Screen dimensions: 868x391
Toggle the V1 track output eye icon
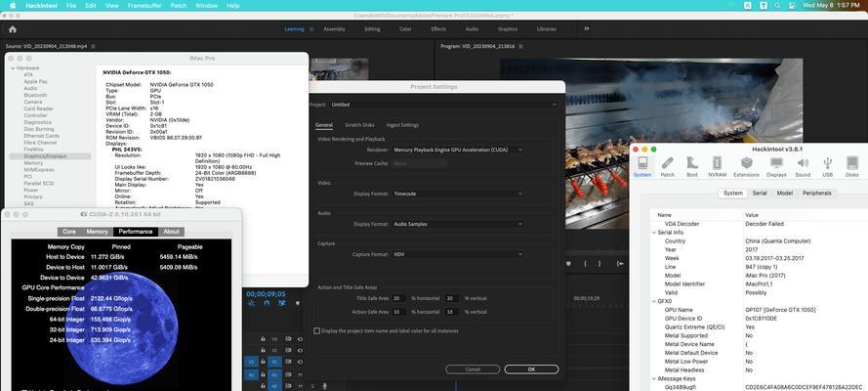300,363
